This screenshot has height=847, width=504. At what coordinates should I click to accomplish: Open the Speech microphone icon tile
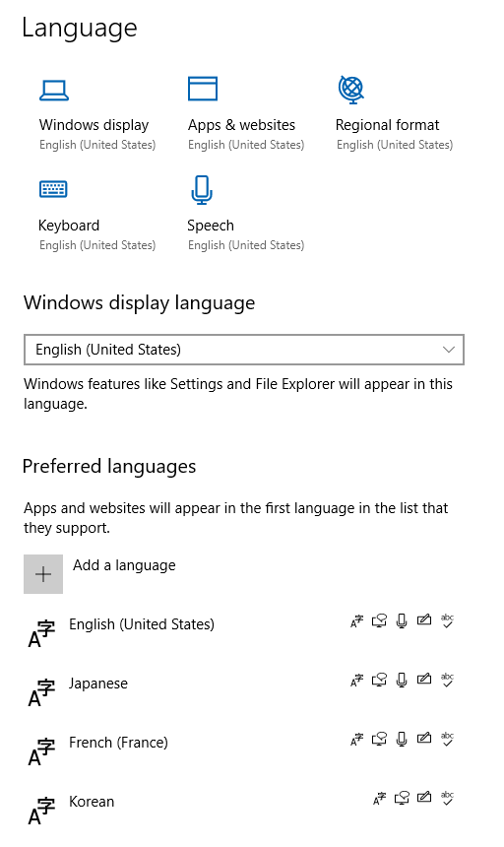pos(201,190)
